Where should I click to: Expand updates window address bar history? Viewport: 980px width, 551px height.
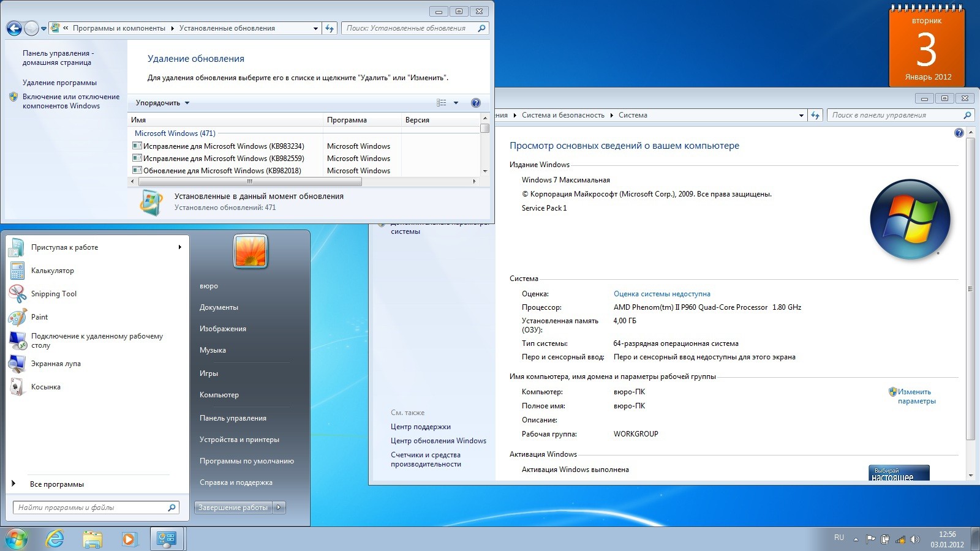315,28
